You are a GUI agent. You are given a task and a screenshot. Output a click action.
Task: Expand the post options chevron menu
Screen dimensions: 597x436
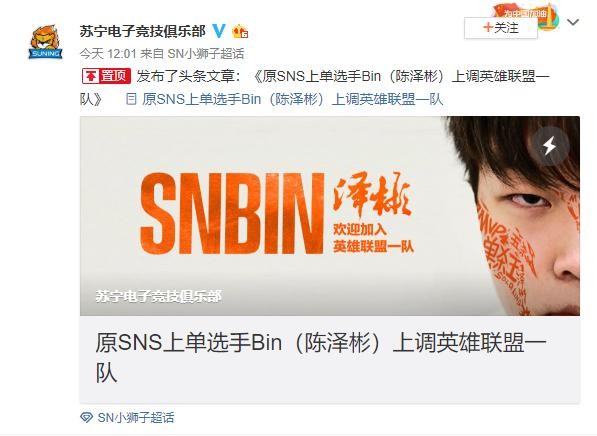(573, 22)
